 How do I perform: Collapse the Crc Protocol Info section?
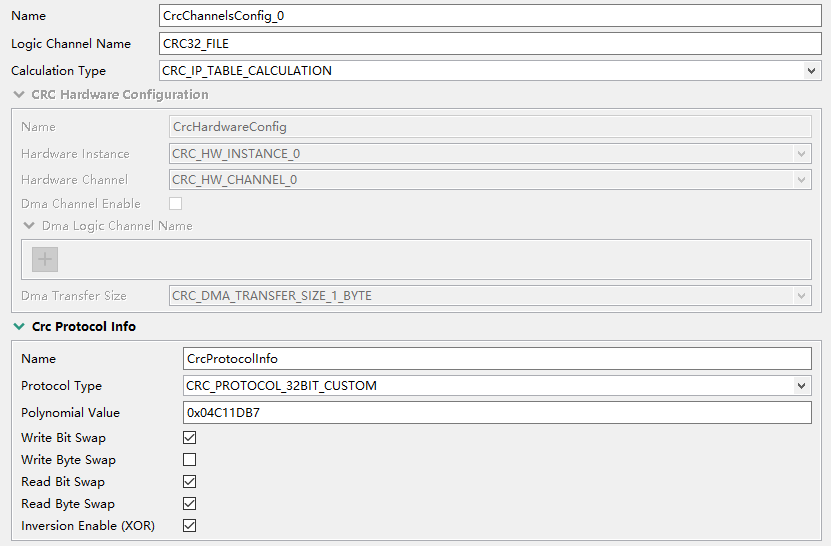point(18,327)
